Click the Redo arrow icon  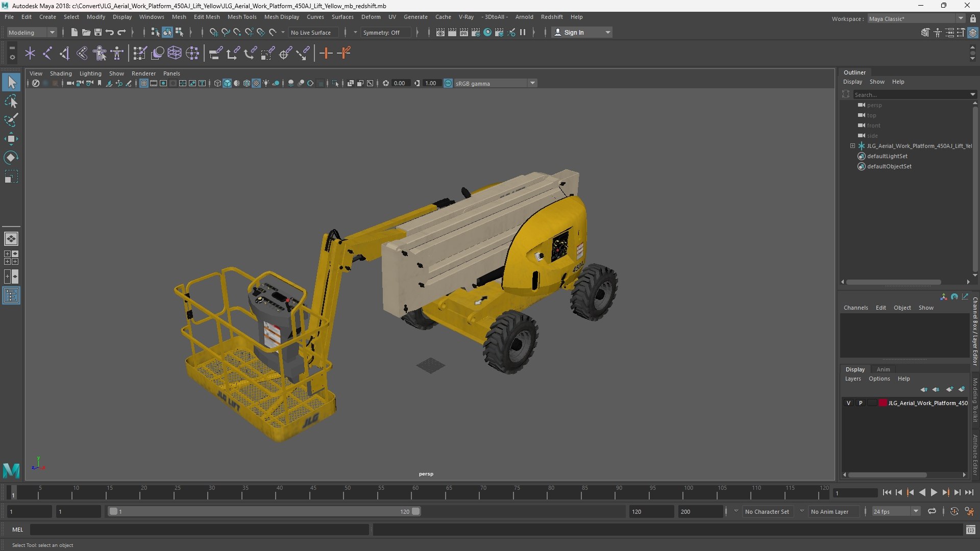[121, 32]
